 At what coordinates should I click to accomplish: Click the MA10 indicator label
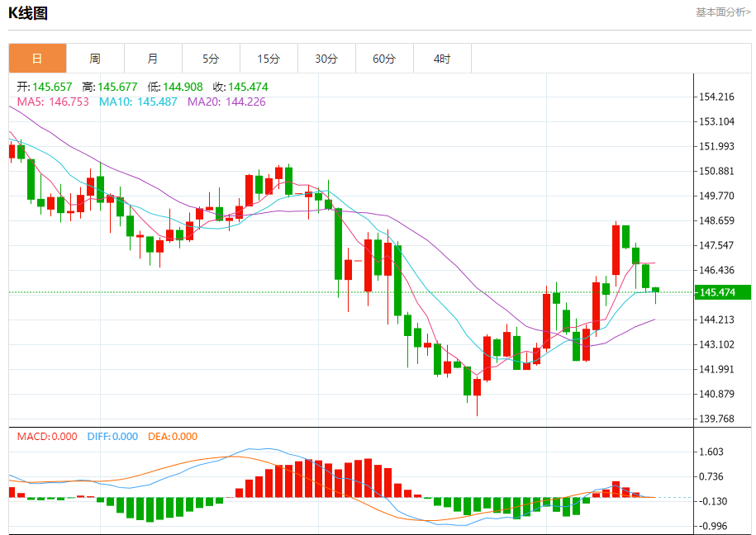click(138, 102)
